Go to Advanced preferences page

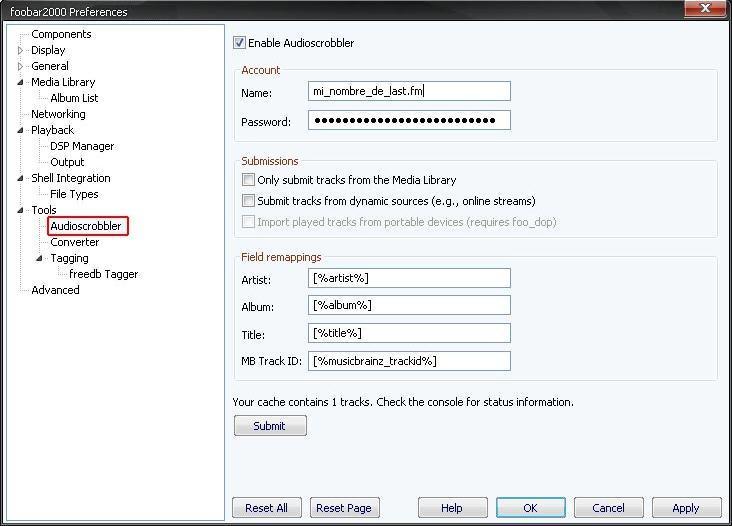point(55,290)
